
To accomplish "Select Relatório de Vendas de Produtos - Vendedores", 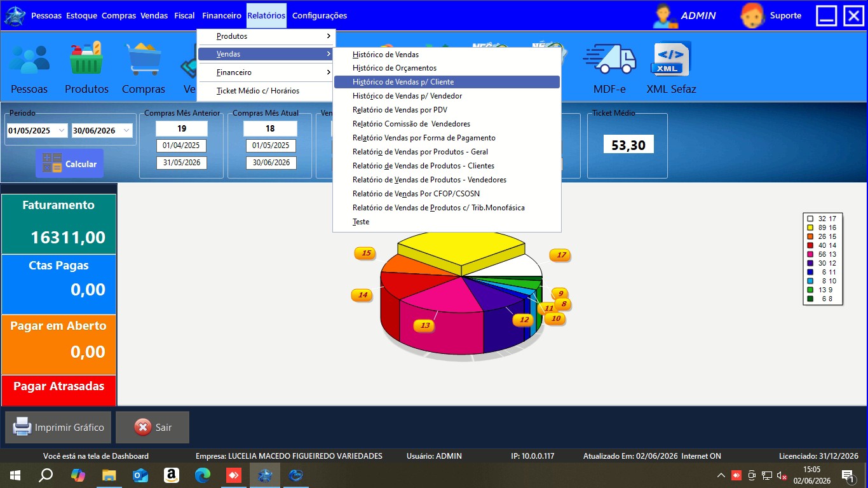I will pos(447,180).
